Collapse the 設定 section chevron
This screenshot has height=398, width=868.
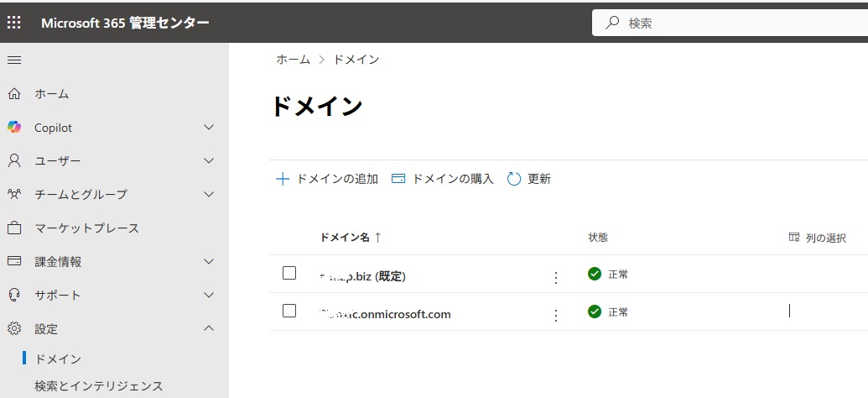click(x=209, y=328)
